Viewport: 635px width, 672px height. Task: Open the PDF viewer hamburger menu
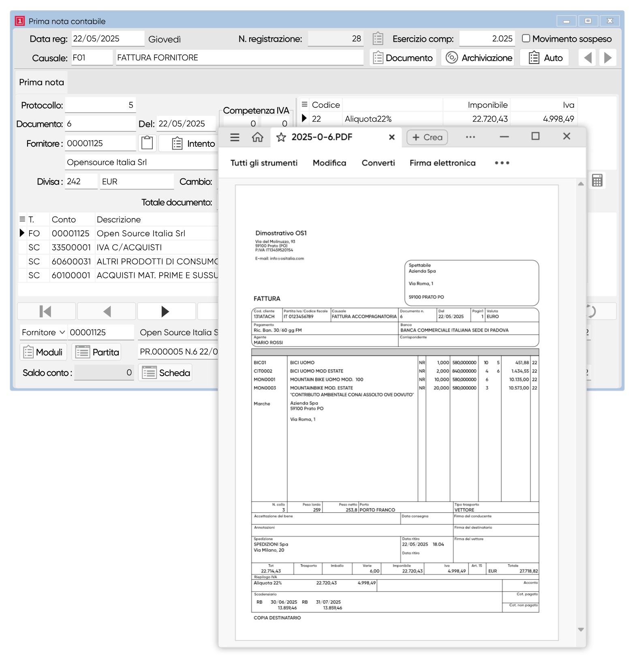point(235,137)
